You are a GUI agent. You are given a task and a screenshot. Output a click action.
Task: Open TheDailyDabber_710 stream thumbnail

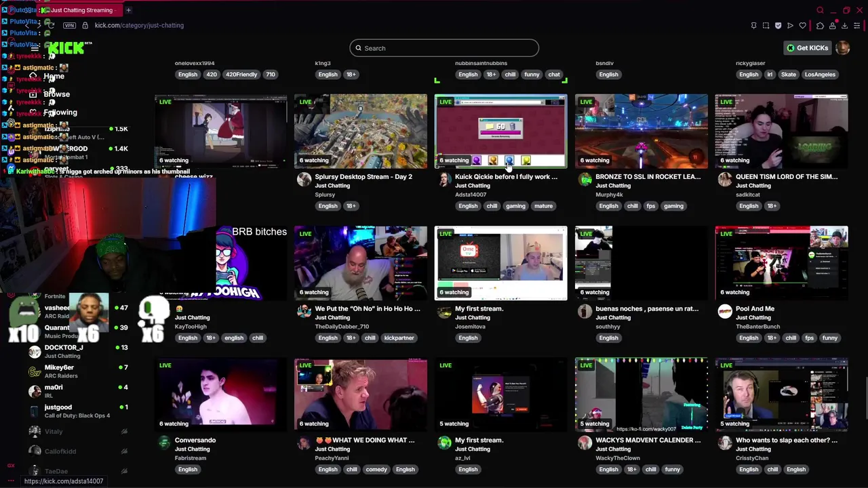pyautogui.click(x=361, y=263)
